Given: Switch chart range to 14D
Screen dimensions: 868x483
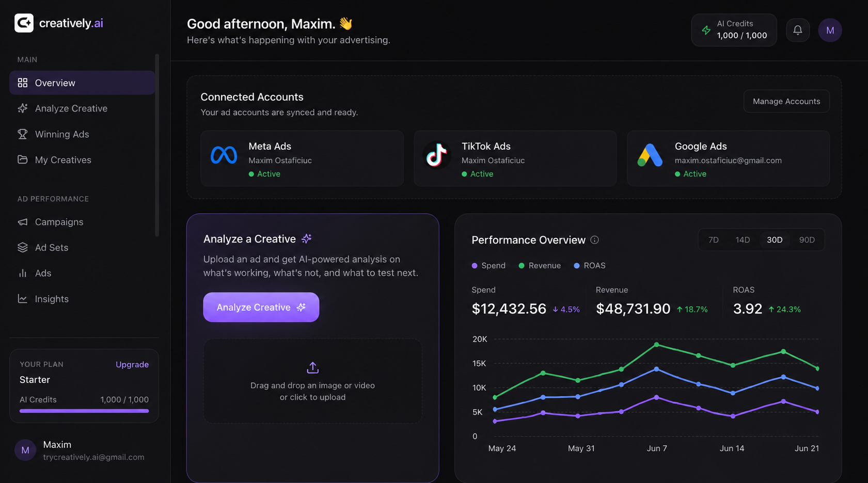Looking at the screenshot, I should [743, 240].
